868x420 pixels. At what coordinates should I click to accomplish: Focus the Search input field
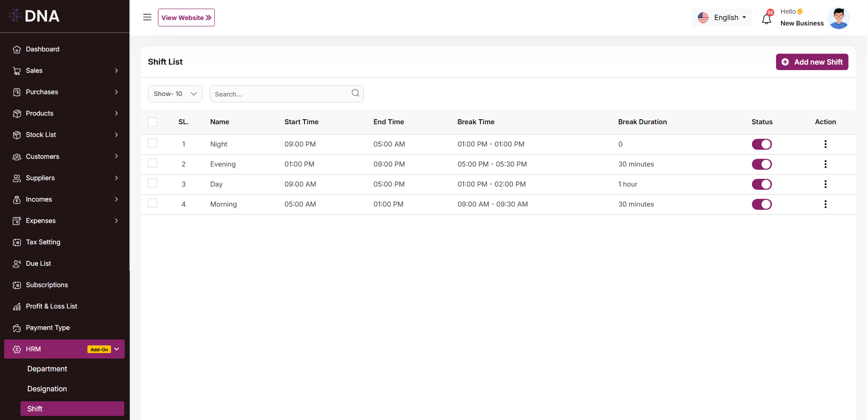[x=280, y=94]
